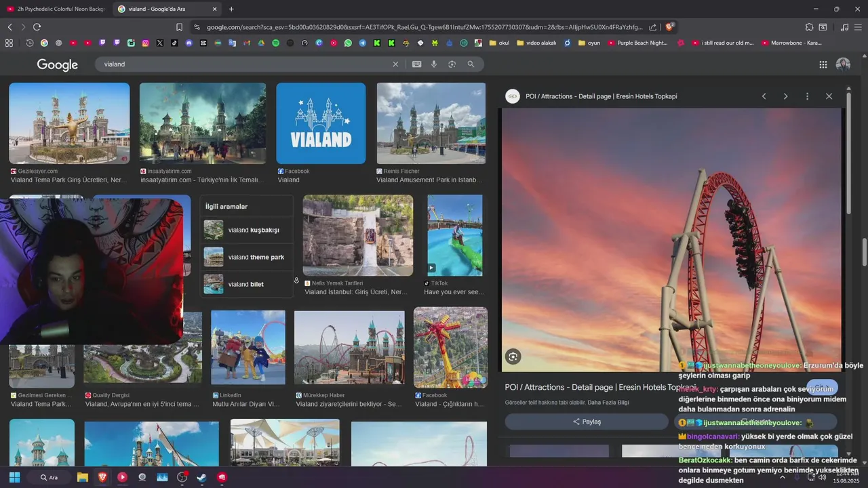Close the "vialand - Google'da Ara" tab
Viewport: 868px width, 488px height.
215,9
